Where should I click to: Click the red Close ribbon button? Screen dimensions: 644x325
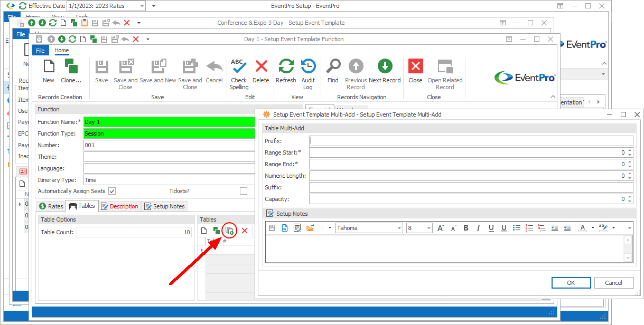click(x=415, y=71)
